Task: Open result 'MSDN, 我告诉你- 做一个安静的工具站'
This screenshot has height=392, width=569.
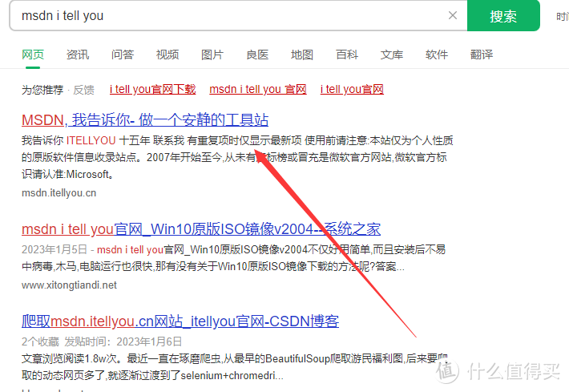Action: point(145,119)
